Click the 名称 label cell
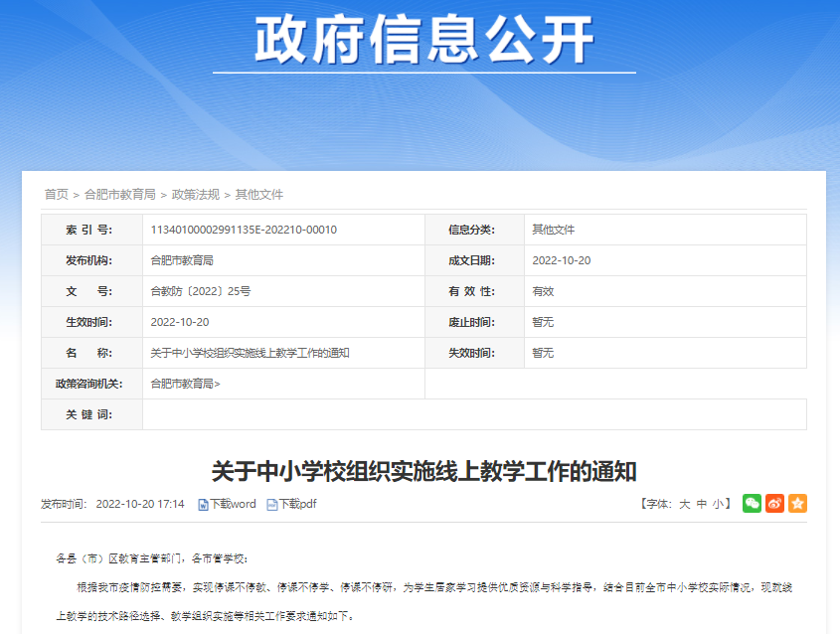Screen dimensions: 840x634 tap(91, 353)
